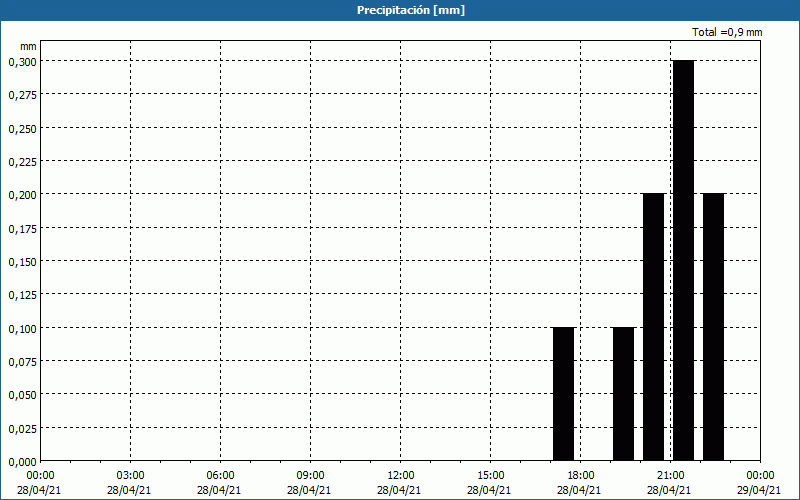Screen dimensions: 800x500
Task: Click the 0,100 mm bar between 18:00 and 21:00
Action: click(x=623, y=394)
